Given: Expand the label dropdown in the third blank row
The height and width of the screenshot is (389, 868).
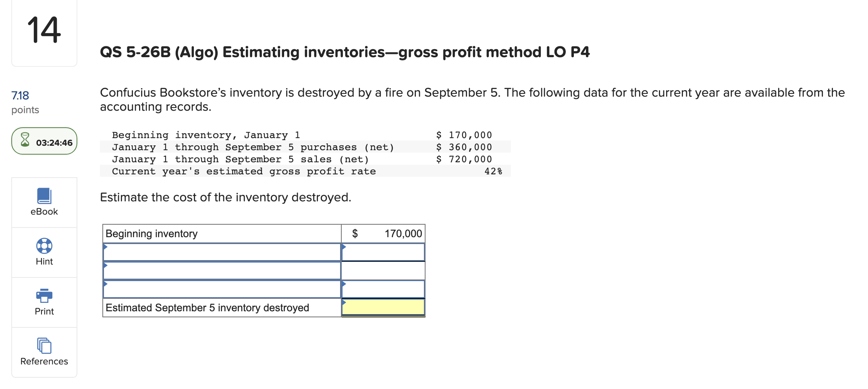Looking at the screenshot, I should click(222, 289).
